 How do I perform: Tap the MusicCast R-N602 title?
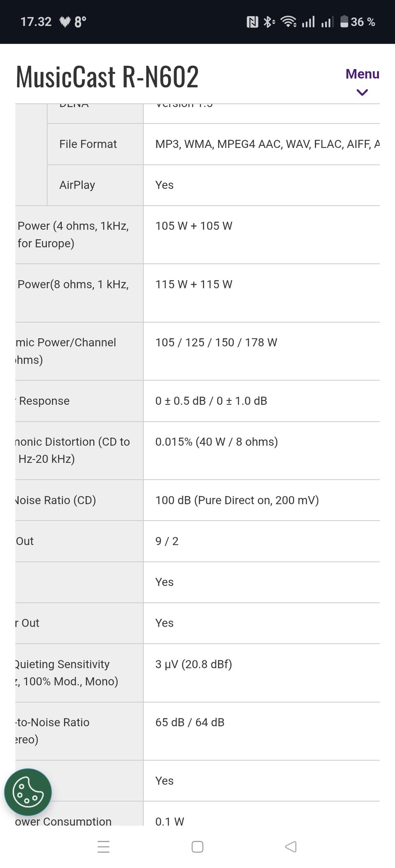[107, 77]
